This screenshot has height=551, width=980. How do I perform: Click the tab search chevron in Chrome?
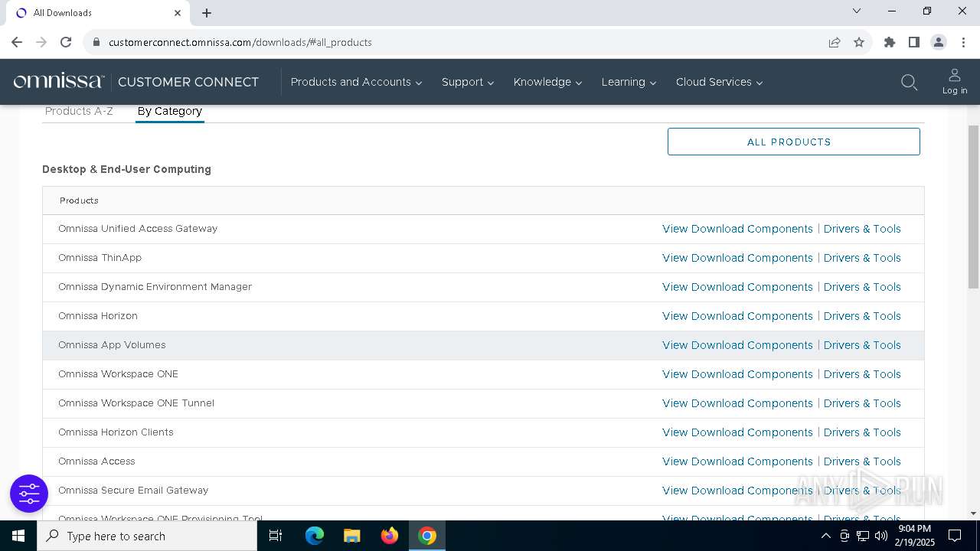(857, 11)
